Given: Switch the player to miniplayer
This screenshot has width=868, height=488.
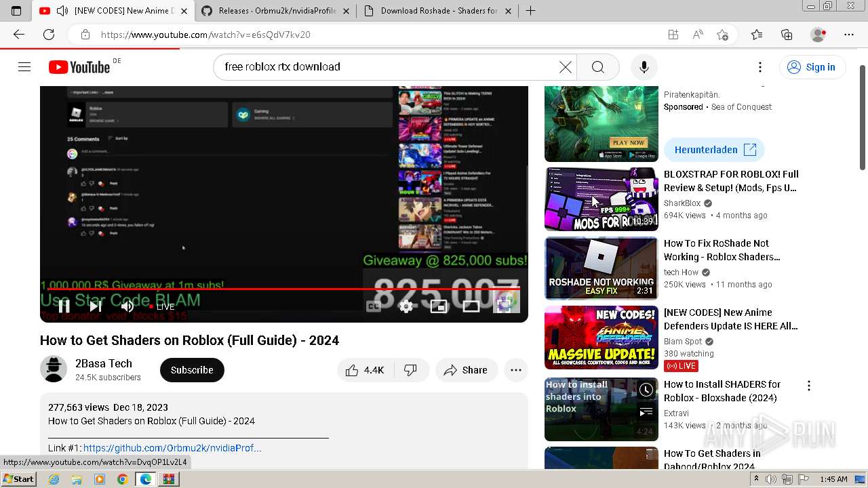Looking at the screenshot, I should [438, 306].
